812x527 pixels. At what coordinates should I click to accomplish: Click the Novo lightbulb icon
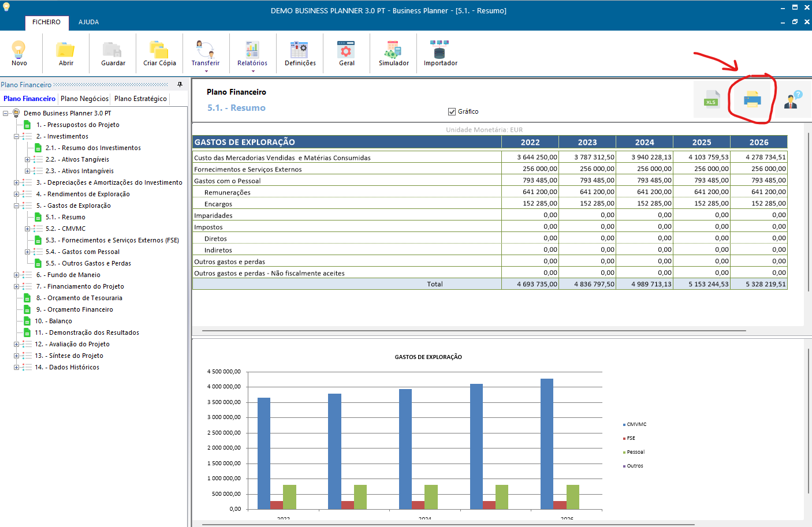pyautogui.click(x=19, y=50)
